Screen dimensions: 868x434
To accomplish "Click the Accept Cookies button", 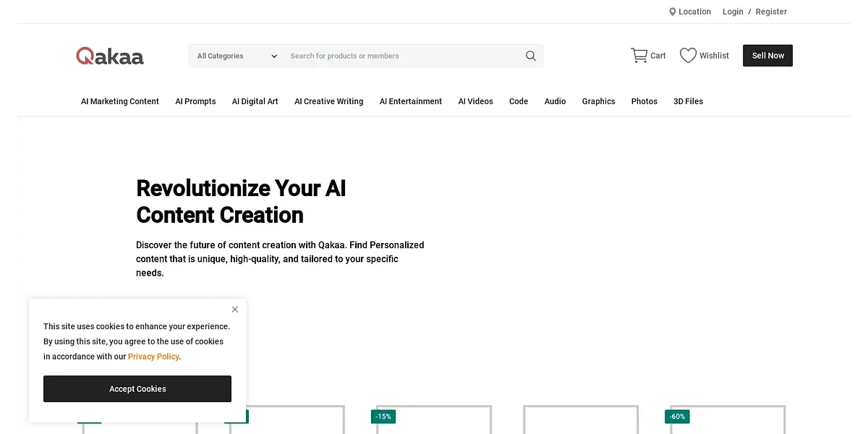I will (137, 389).
